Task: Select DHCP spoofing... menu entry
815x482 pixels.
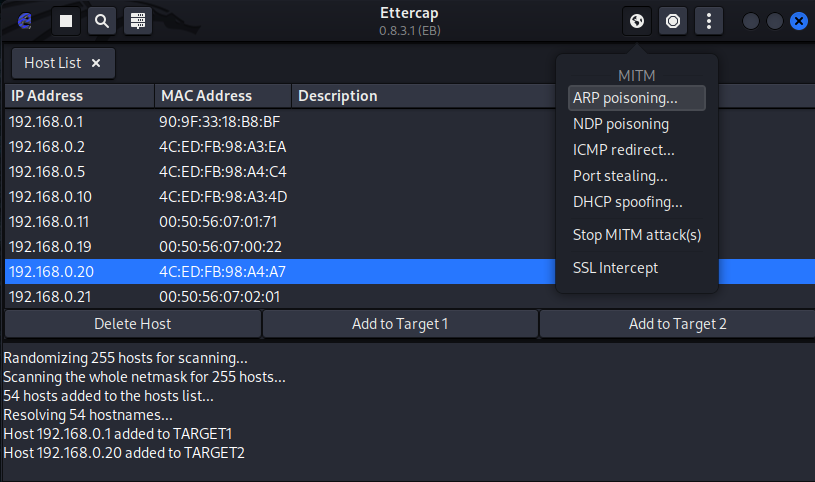Action: click(637, 202)
